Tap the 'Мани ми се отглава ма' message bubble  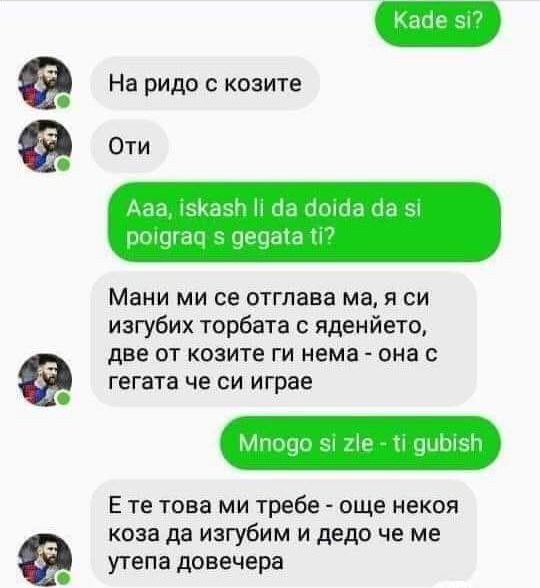click(x=284, y=340)
